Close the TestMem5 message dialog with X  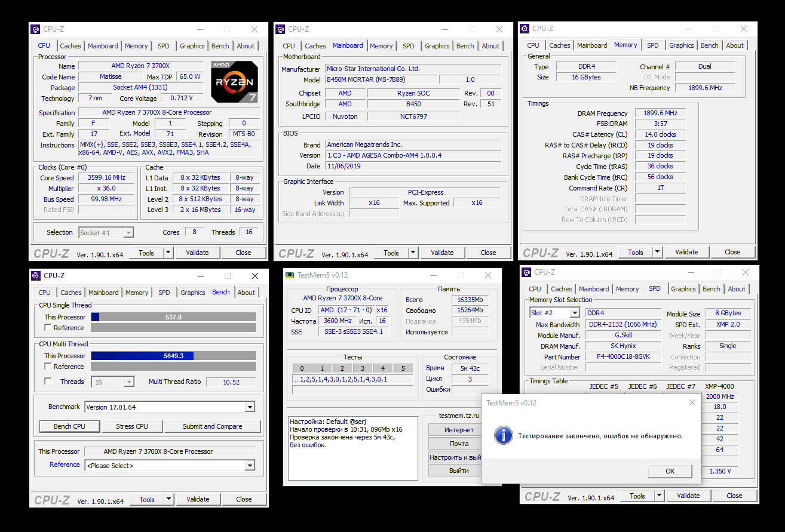pyautogui.click(x=692, y=402)
